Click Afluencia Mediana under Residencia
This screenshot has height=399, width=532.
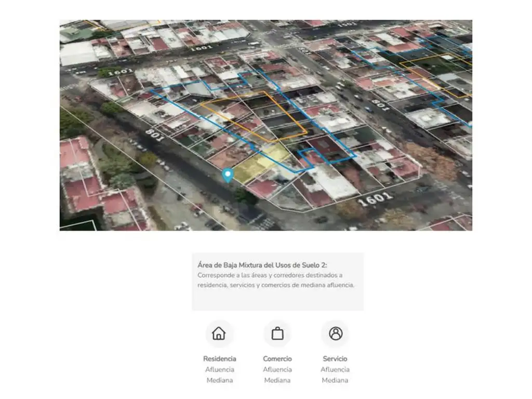click(219, 375)
